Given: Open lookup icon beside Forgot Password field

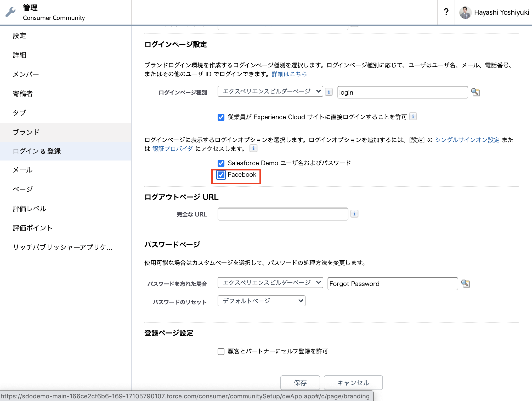Looking at the screenshot, I should point(466,283).
